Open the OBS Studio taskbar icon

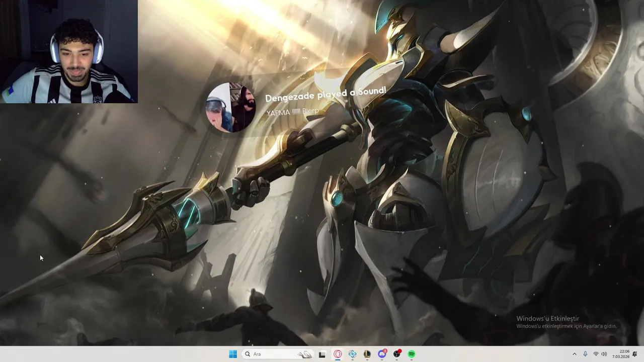[x=397, y=354]
